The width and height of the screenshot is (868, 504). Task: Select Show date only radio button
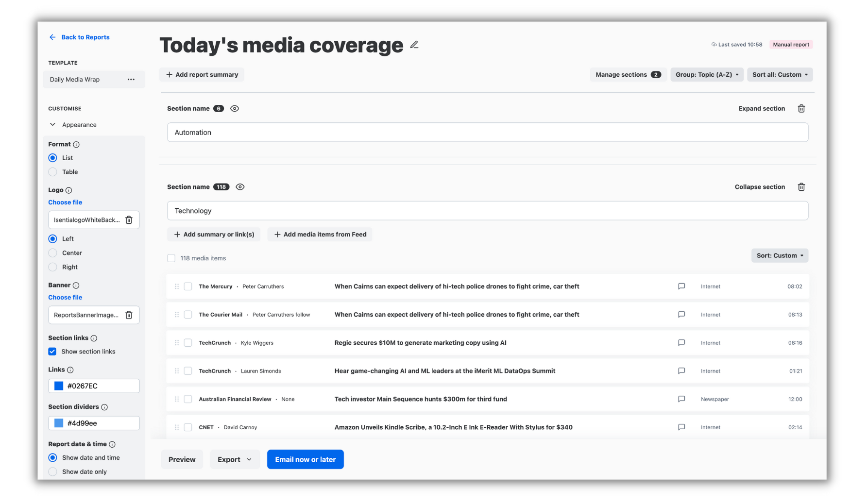point(53,472)
